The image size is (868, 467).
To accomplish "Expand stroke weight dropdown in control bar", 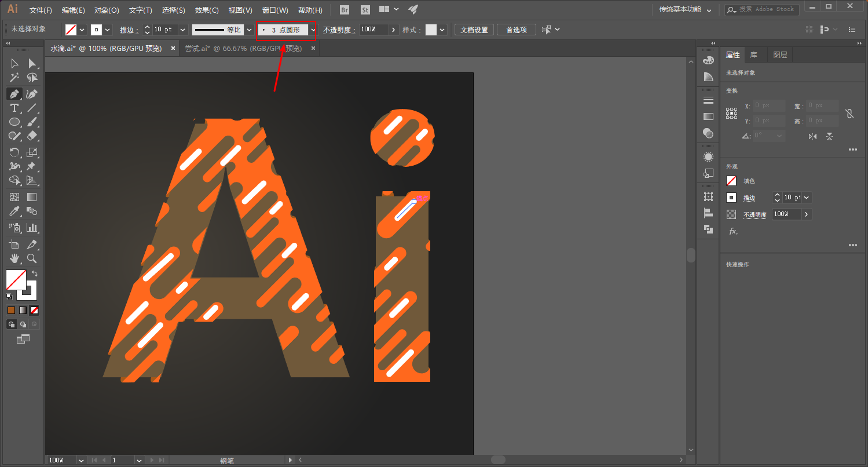I will pyautogui.click(x=183, y=30).
